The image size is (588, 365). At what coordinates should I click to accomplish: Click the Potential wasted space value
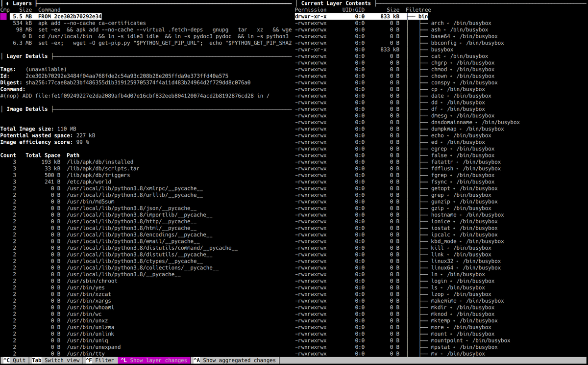pos(86,135)
